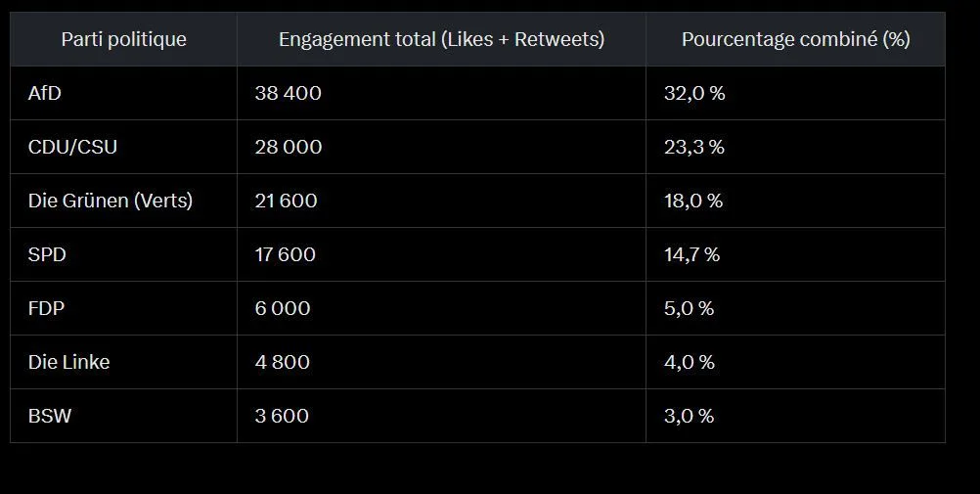Click the Pourcentage combiné column header

[x=795, y=39]
